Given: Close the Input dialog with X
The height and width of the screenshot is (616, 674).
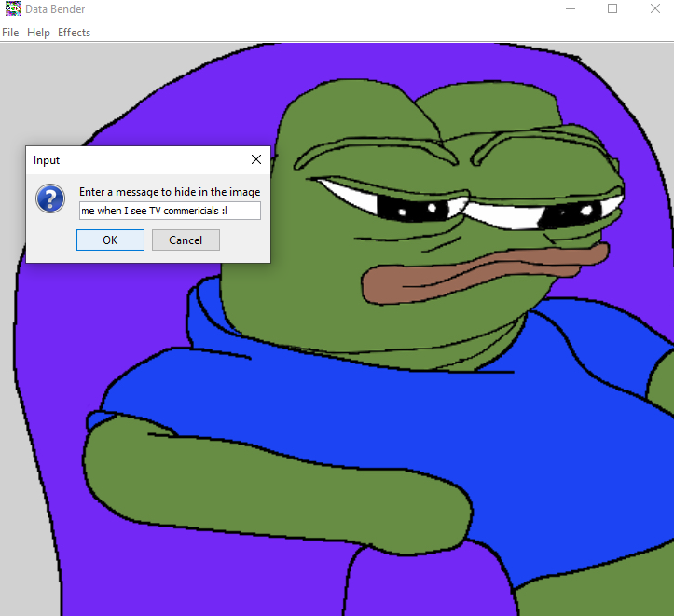Looking at the screenshot, I should point(256,159).
